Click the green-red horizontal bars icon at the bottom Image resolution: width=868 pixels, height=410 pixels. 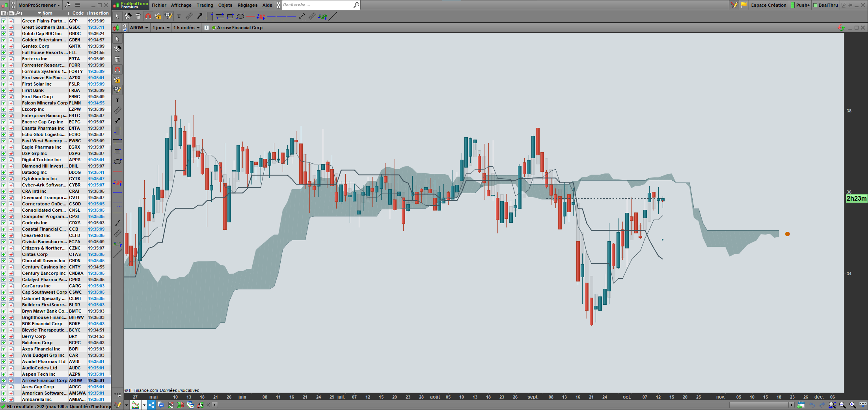tap(181, 405)
